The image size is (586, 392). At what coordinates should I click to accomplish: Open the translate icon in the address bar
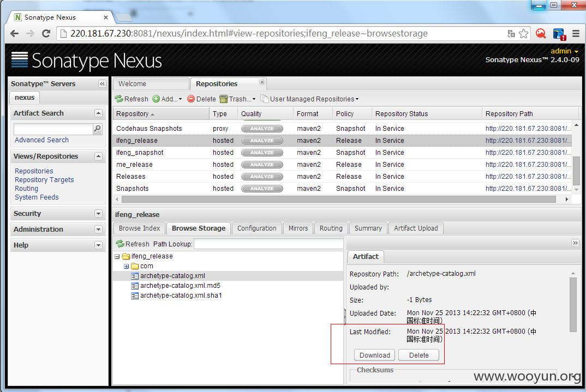pyautogui.click(x=511, y=34)
